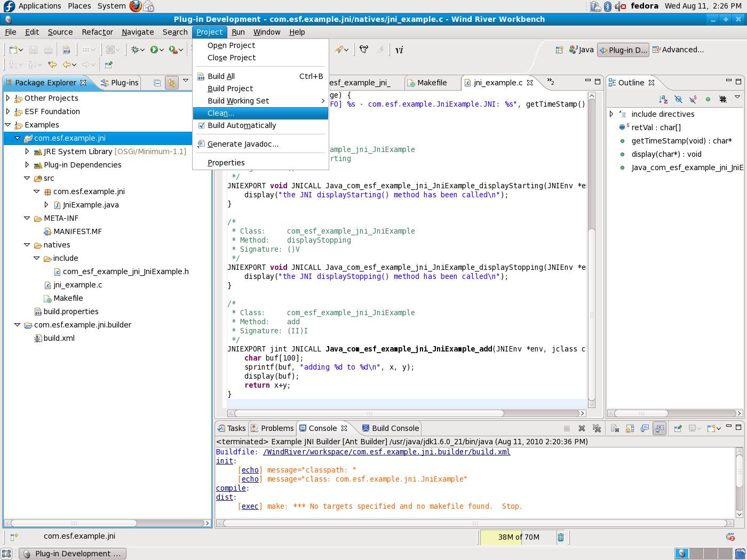Click the garbage collector trash icon
Viewport: 747px width, 560px height.
point(561,537)
